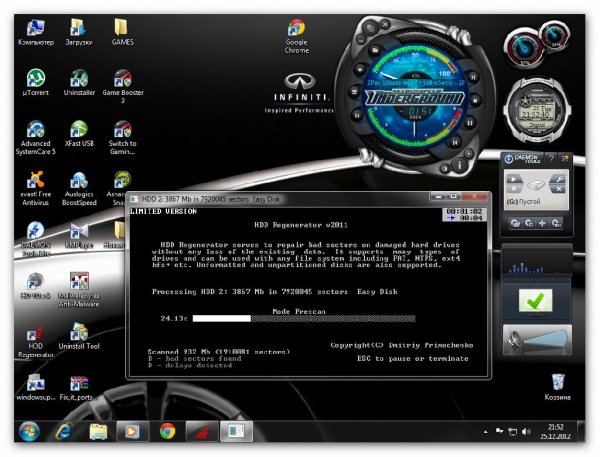Open Windows Explorer from the taskbar
The image size is (600, 457).
pyautogui.click(x=98, y=431)
